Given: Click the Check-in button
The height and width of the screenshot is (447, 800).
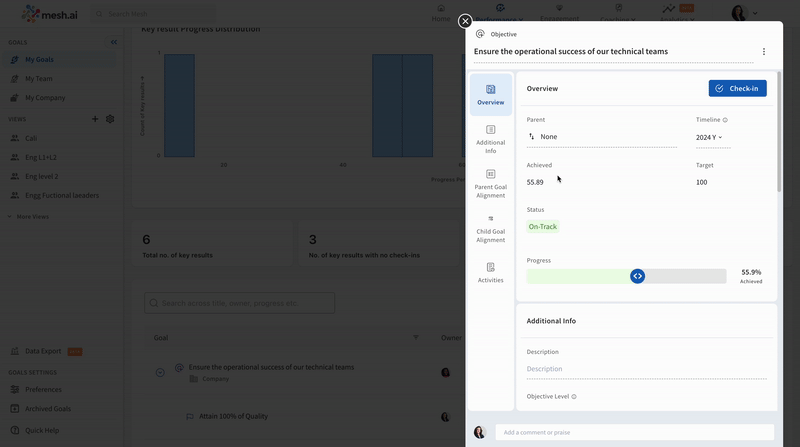Looking at the screenshot, I should 737,88.
